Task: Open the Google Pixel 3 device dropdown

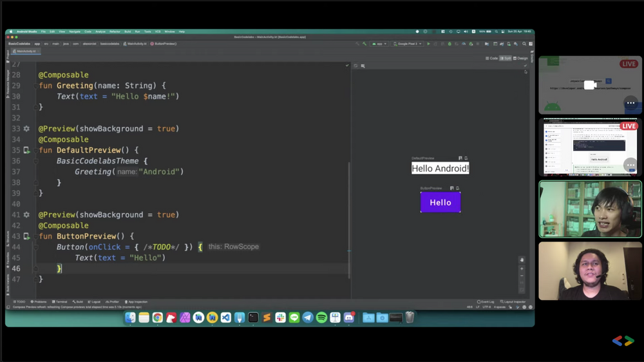Action: click(407, 44)
